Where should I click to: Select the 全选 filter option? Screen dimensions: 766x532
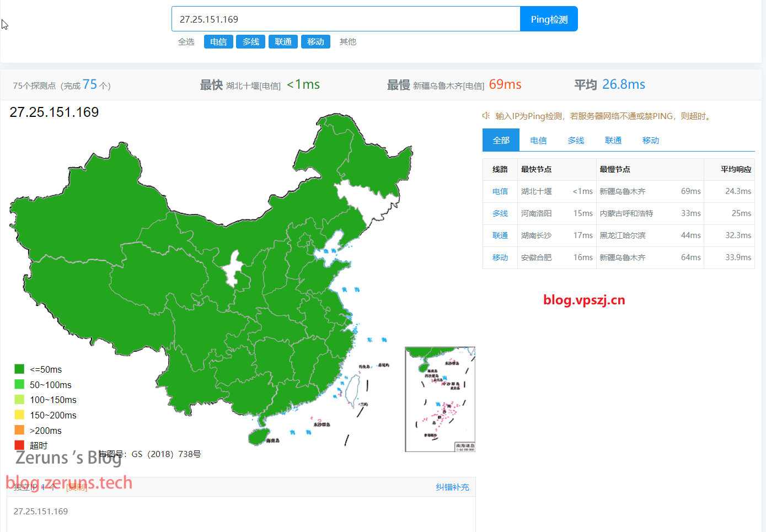tap(186, 42)
